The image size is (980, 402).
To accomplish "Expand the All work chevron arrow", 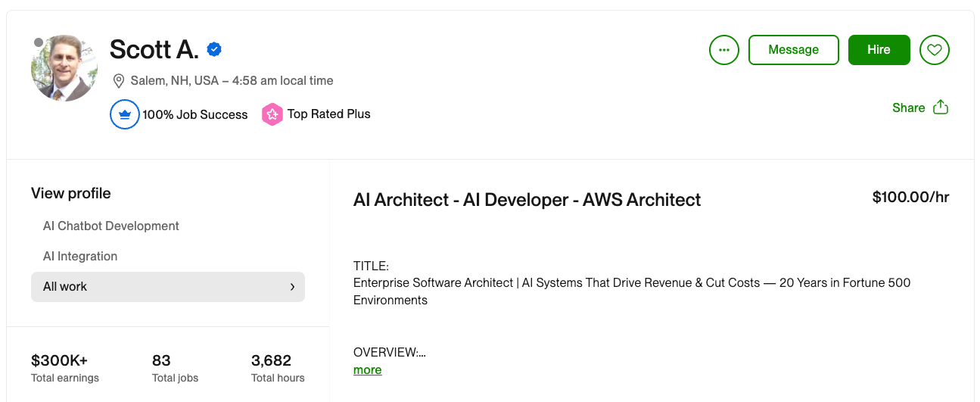I will (x=292, y=287).
